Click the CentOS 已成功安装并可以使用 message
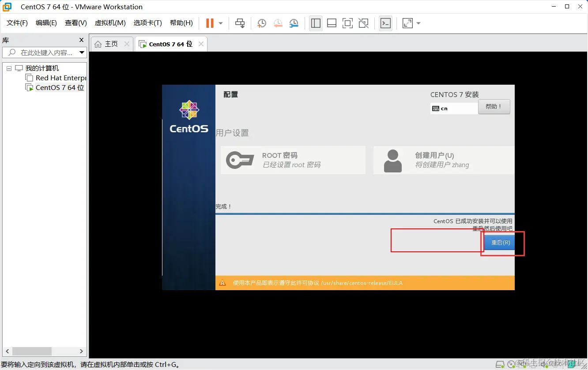 tap(473, 221)
